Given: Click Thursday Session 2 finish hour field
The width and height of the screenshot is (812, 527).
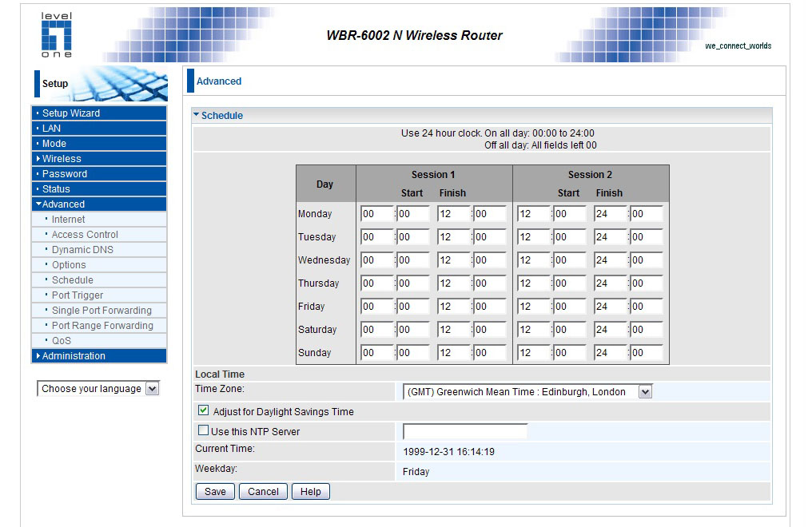Looking at the screenshot, I should click(611, 283).
